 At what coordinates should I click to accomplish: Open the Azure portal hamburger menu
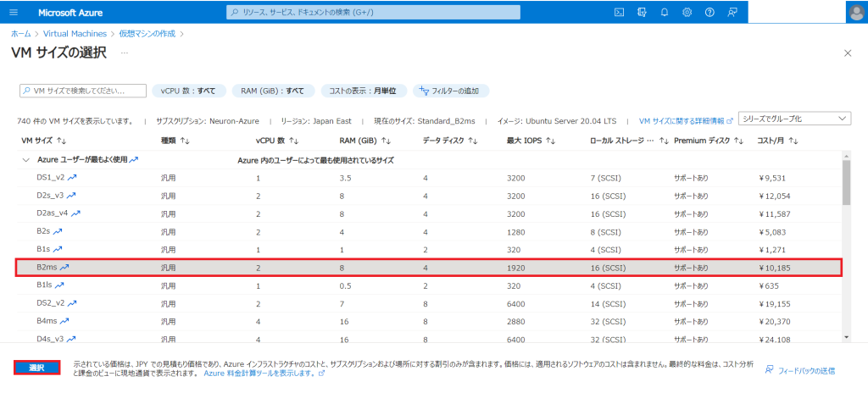click(14, 12)
